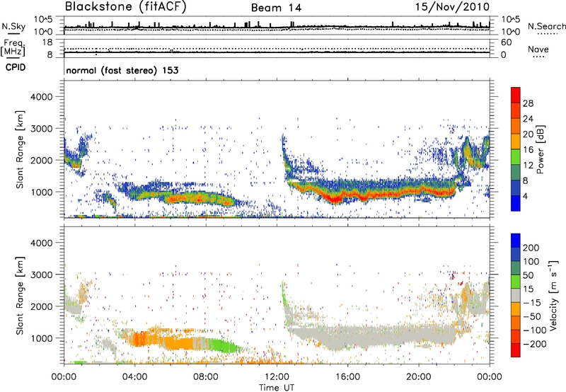
Task: Click the 'N.Search' legend label
Action: (546, 26)
